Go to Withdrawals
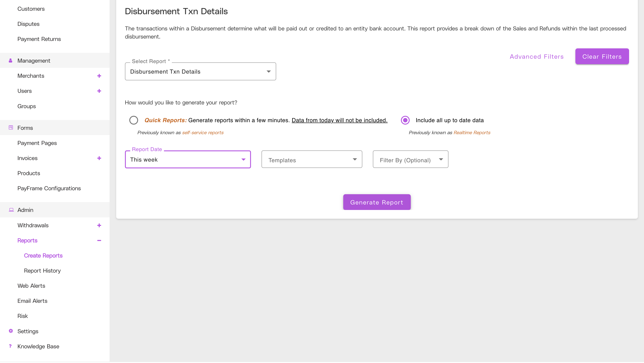The width and height of the screenshot is (644, 363). 33,225
